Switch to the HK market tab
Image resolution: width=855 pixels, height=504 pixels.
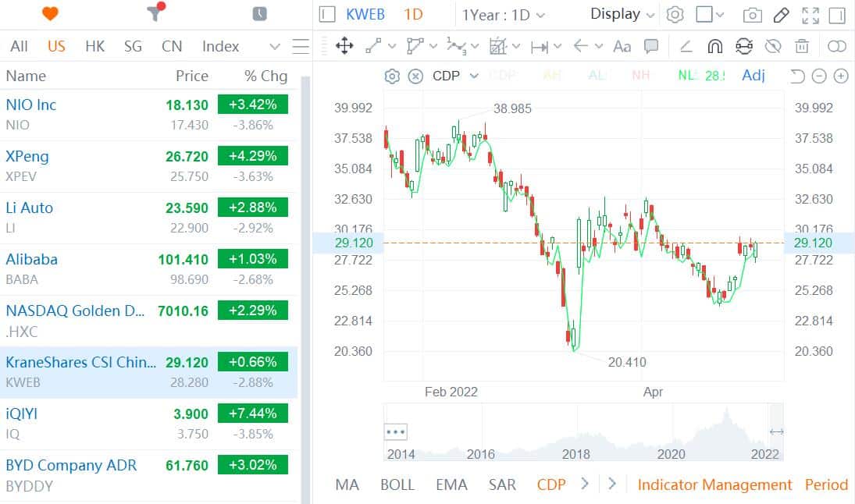pyautogui.click(x=94, y=46)
